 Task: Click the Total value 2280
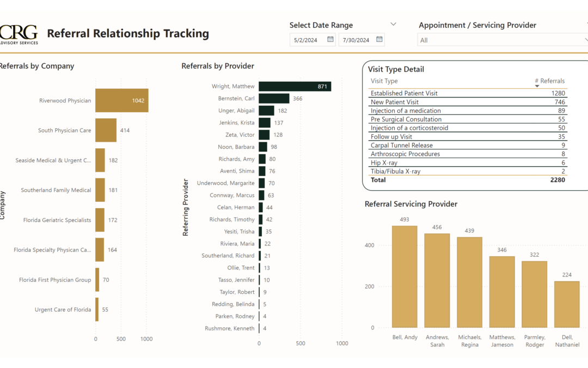tap(558, 180)
